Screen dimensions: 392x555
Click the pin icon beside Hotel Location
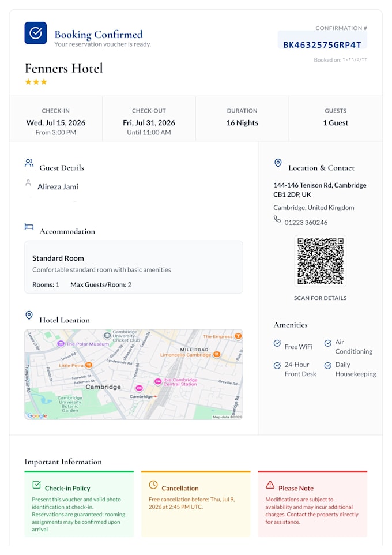point(29,315)
